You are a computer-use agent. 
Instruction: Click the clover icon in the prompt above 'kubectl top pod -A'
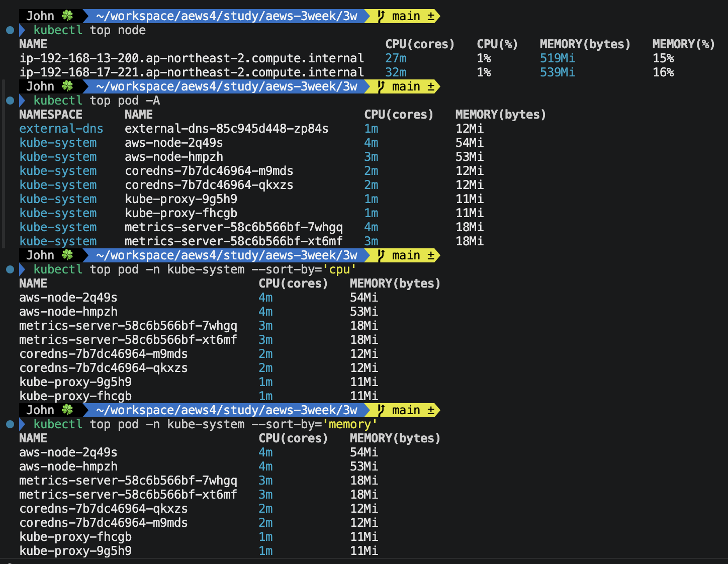point(67,86)
